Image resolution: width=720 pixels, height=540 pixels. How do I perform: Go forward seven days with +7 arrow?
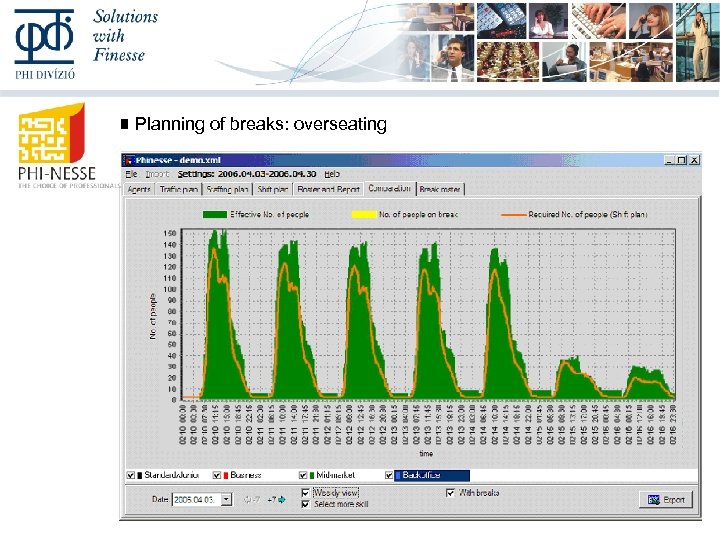(276, 500)
